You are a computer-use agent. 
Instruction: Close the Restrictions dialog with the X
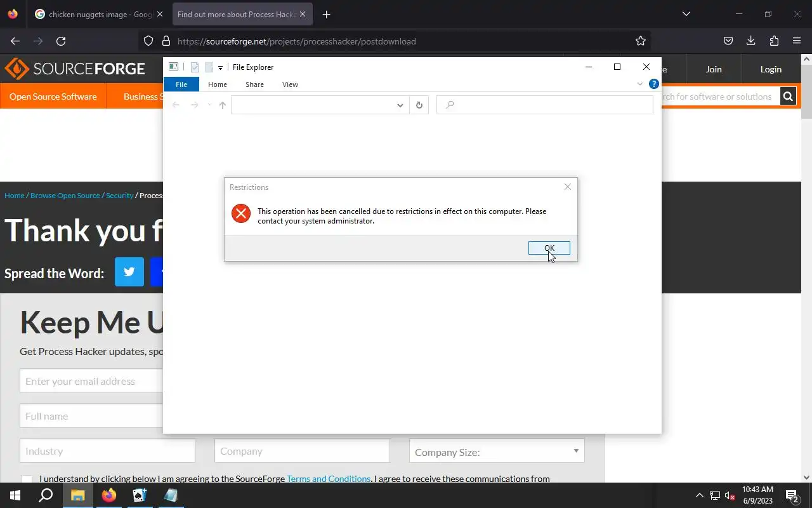tap(568, 187)
